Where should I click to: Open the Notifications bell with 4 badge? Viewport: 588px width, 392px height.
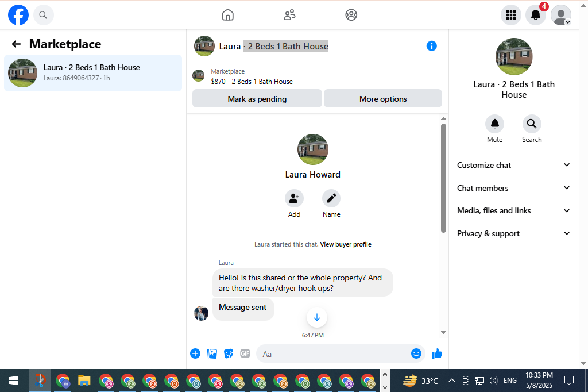[536, 15]
